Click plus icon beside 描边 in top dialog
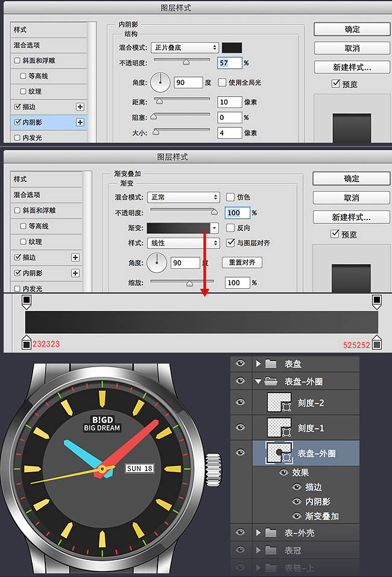This screenshot has height=577, width=392. click(80, 107)
